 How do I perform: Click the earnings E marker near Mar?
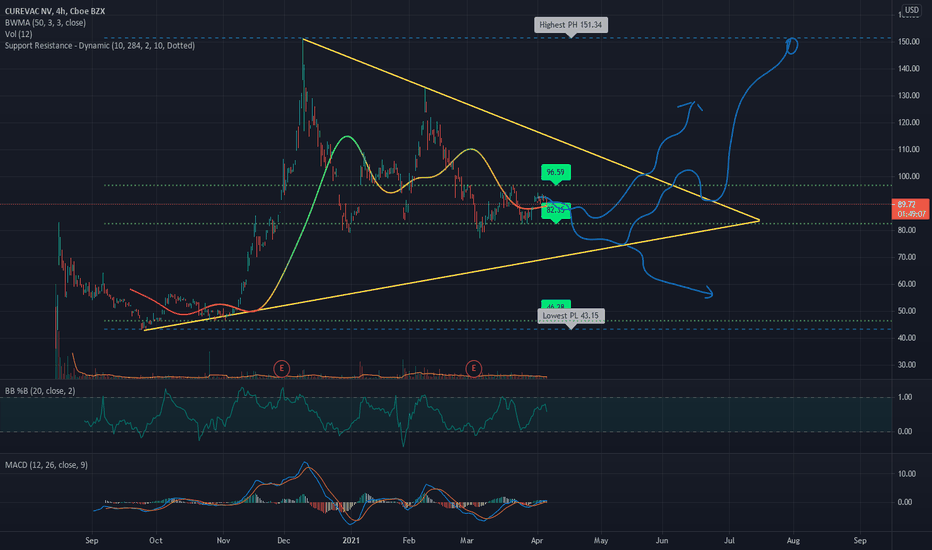pyautogui.click(x=474, y=369)
